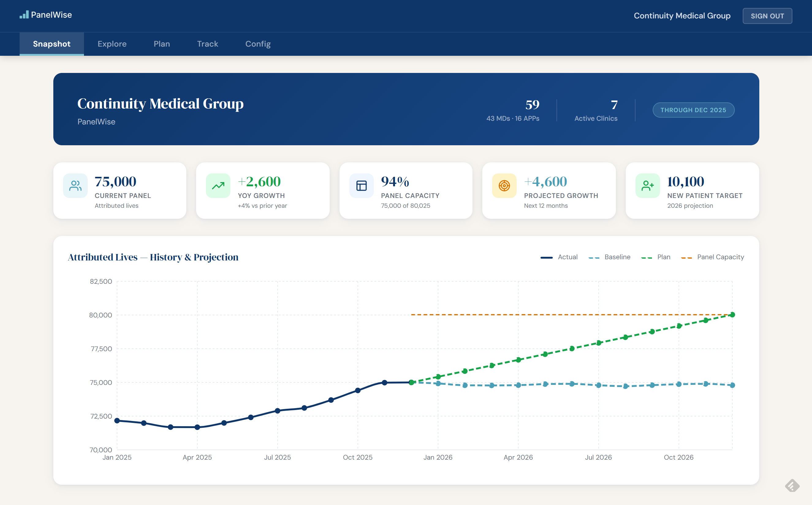The width and height of the screenshot is (812, 505).
Task: Click the diamond badge icon at bottom right
Action: pyautogui.click(x=792, y=485)
